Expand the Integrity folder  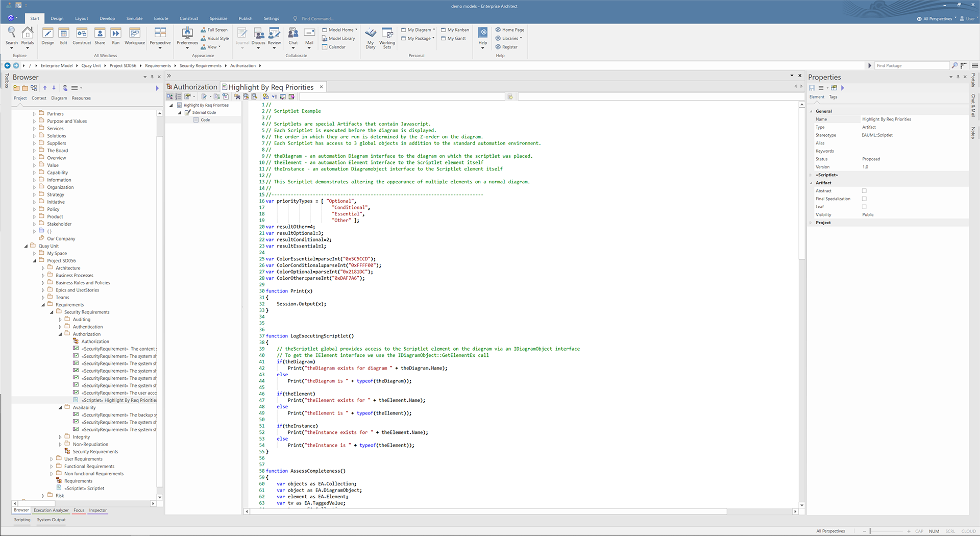60,437
